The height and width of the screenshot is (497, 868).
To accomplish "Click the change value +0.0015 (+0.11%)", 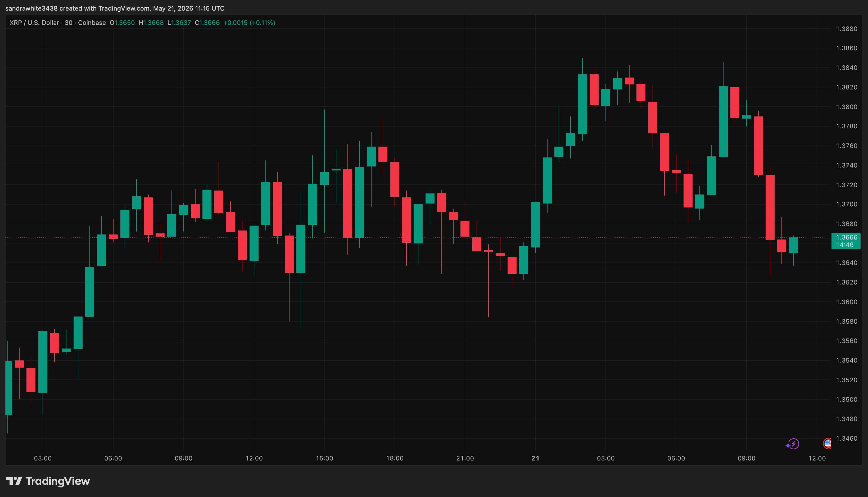I will click(249, 23).
